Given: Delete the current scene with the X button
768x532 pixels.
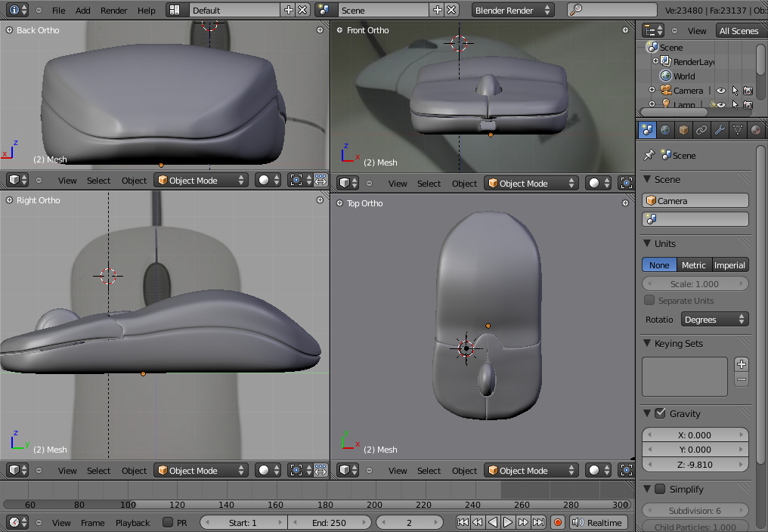Looking at the screenshot, I should coord(452,10).
